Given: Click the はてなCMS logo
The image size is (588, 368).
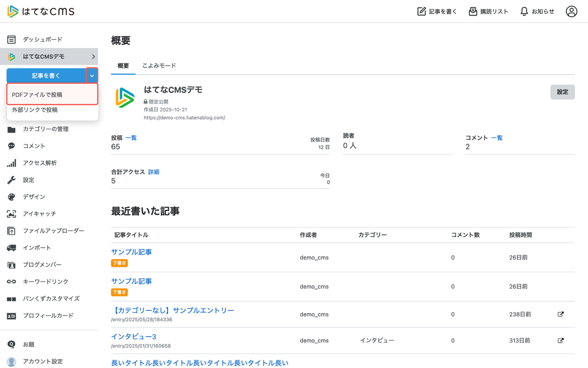Looking at the screenshot, I should (x=40, y=11).
